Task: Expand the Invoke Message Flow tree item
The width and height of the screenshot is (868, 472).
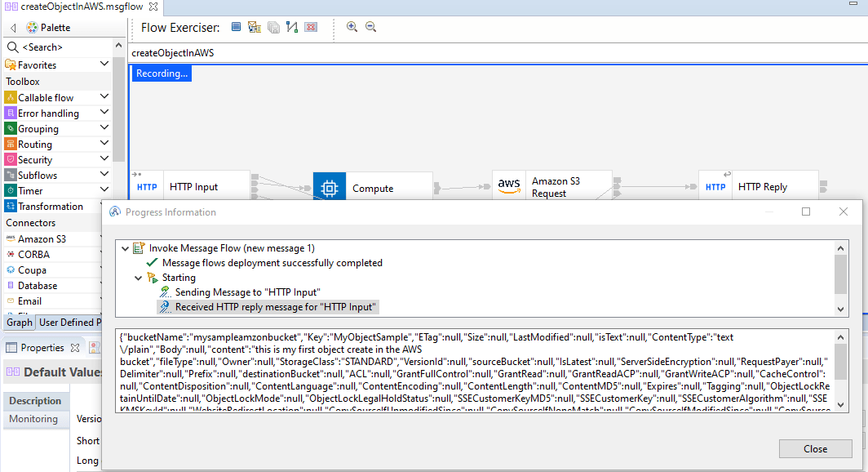Action: tap(126, 248)
